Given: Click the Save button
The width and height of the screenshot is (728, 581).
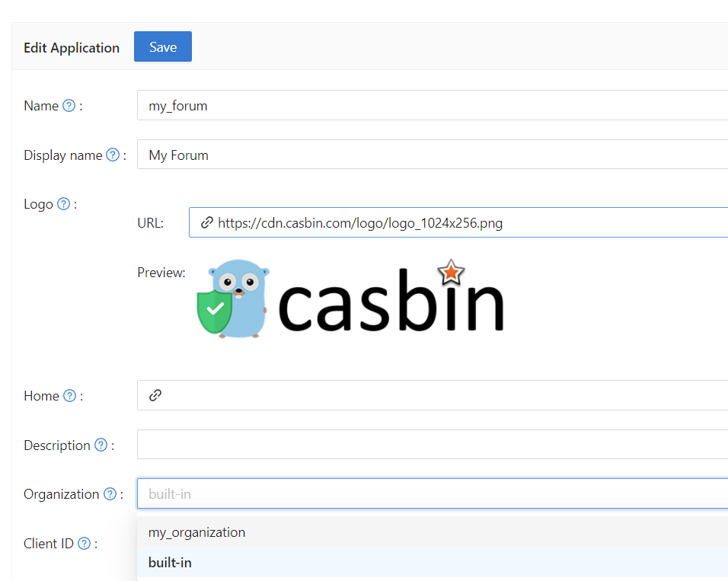Looking at the screenshot, I should pos(162,46).
